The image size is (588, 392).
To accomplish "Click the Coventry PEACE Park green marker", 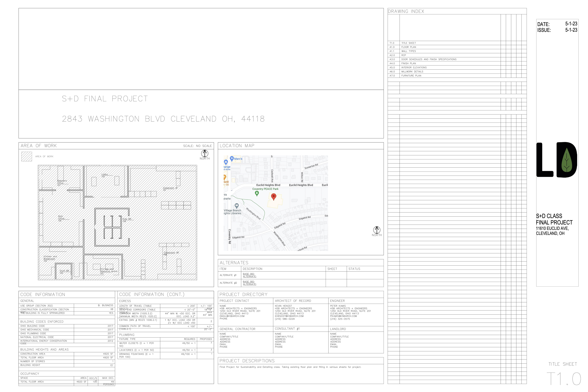I will pos(257,193).
